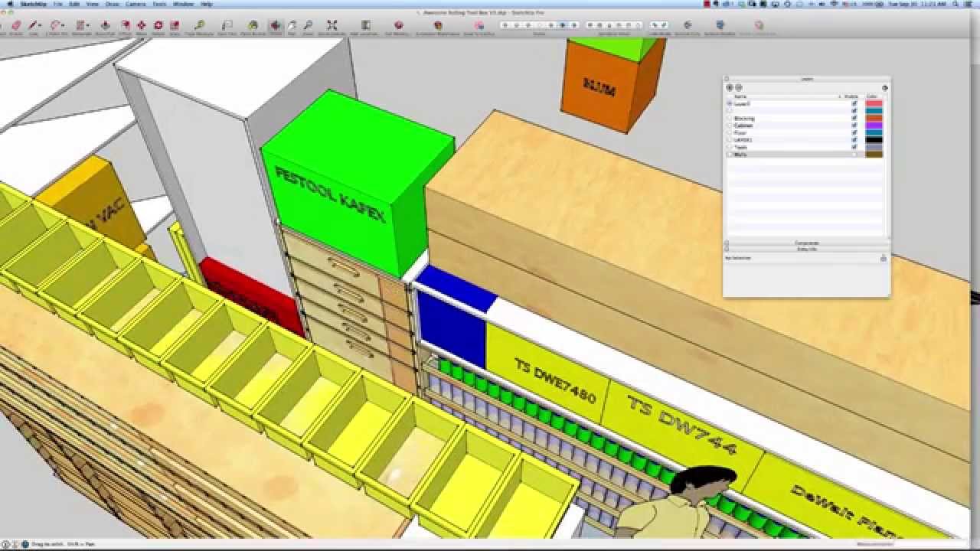Change the Walls brown color swatch
980x551 pixels.
point(874,155)
